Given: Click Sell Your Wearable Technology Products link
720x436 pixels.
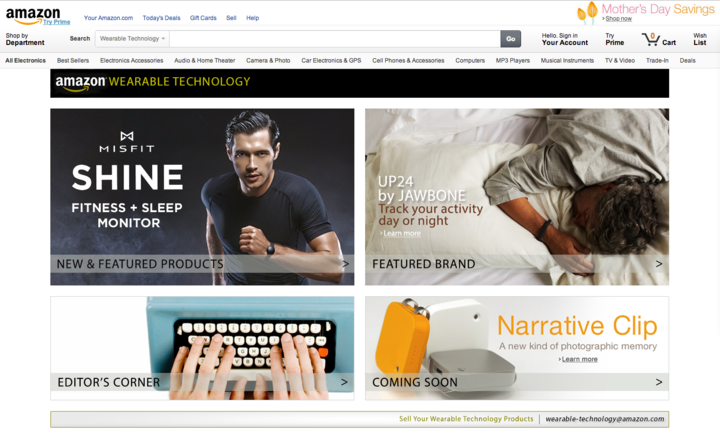Looking at the screenshot, I should 466,419.
